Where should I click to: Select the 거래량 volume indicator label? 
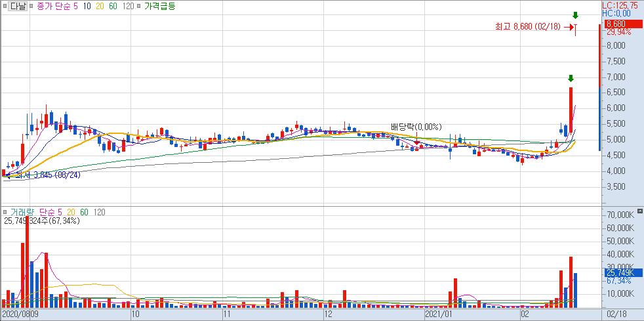click(x=22, y=212)
